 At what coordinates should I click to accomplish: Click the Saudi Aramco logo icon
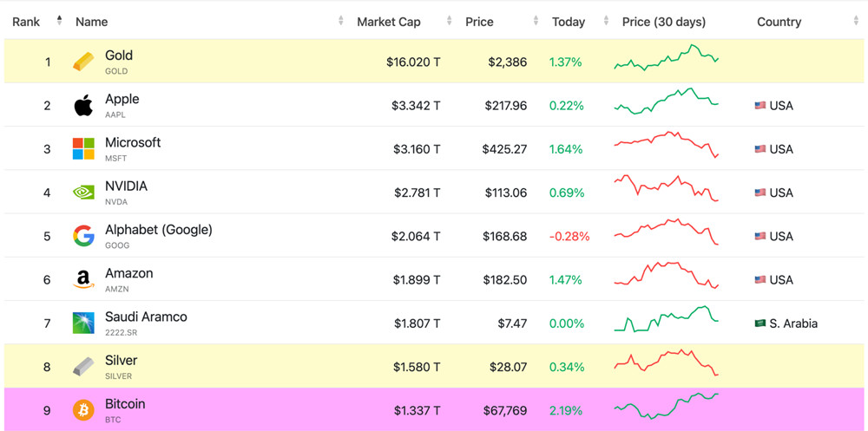click(x=83, y=323)
